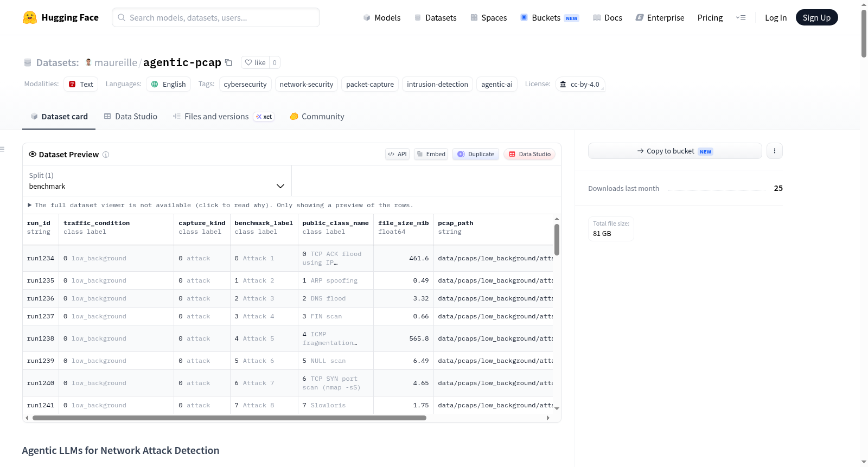Select the network-security tag
The image size is (868, 467).
(x=307, y=84)
